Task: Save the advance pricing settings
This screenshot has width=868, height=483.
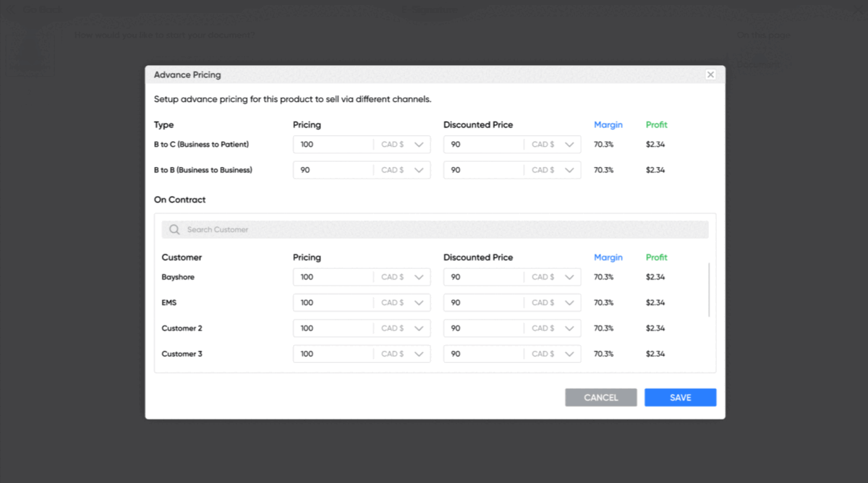Action: pyautogui.click(x=679, y=397)
